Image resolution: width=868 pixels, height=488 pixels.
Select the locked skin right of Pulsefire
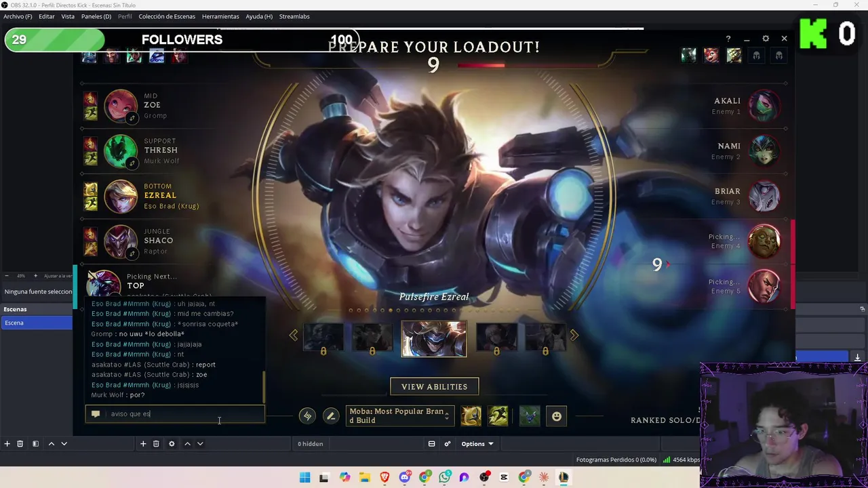[496, 338]
